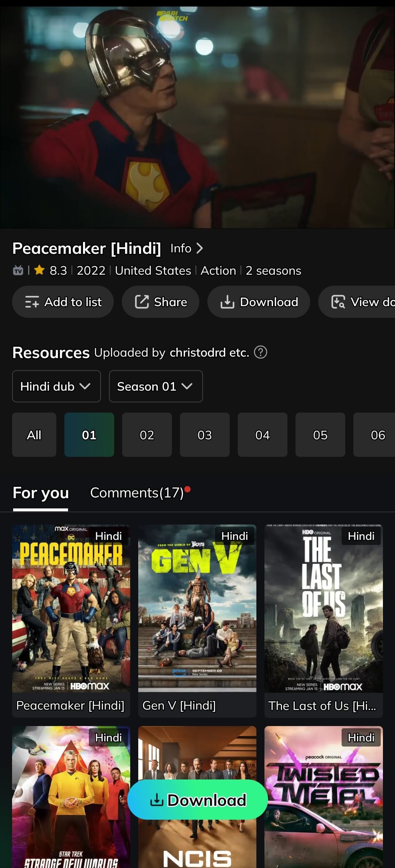Open uploader christodrd link
The image size is (395, 868).
coord(197,353)
